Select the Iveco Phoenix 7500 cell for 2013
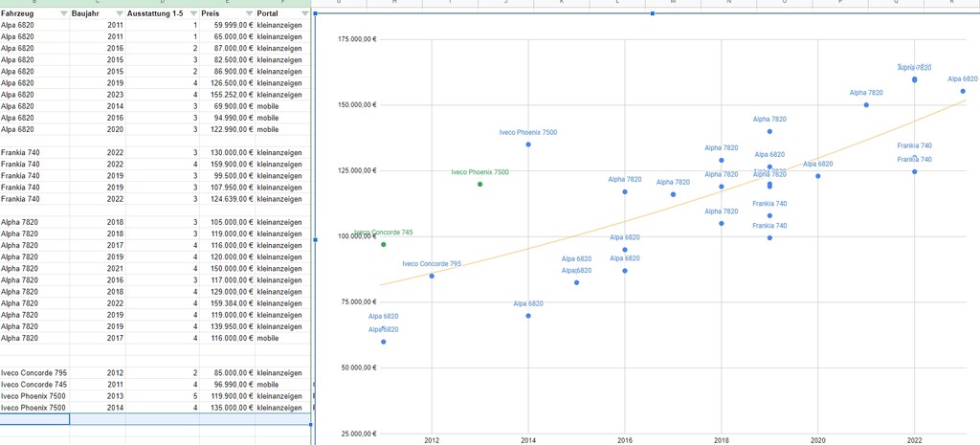 coord(34,395)
